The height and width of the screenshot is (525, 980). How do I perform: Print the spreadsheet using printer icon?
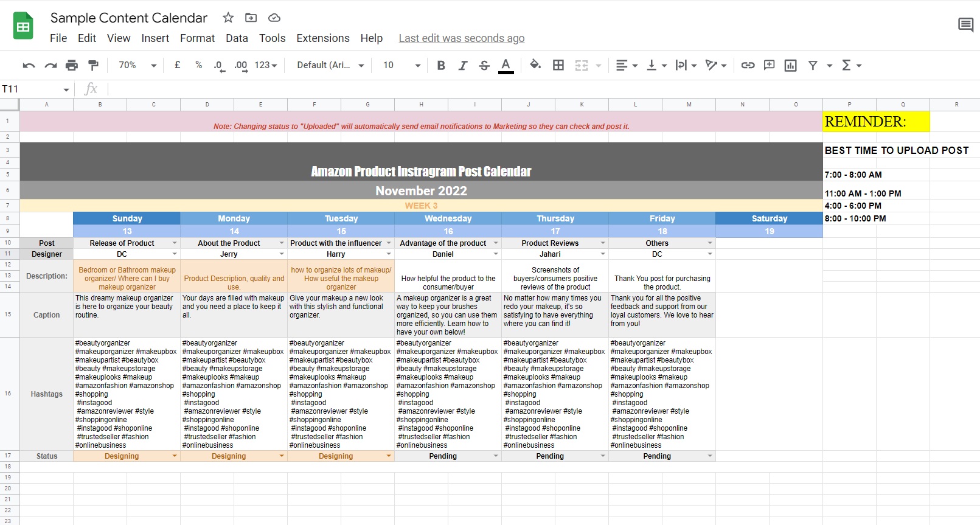(x=72, y=65)
